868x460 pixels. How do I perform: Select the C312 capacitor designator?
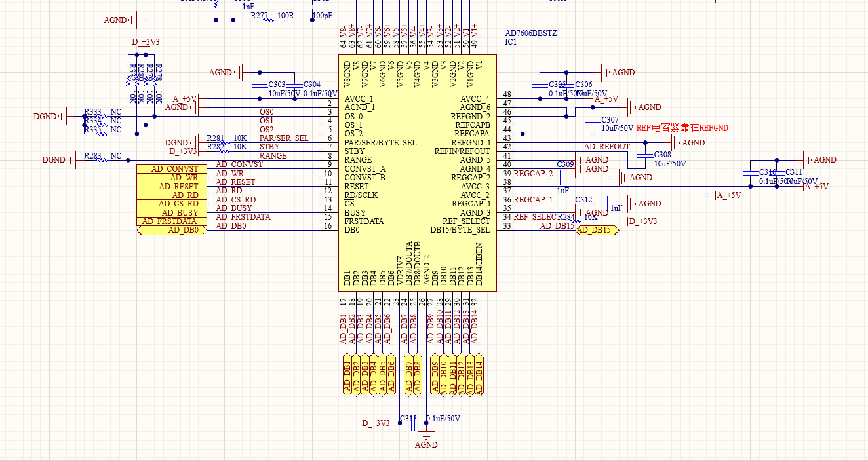[584, 200]
